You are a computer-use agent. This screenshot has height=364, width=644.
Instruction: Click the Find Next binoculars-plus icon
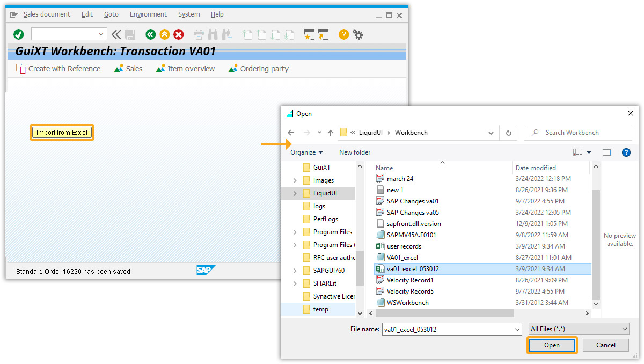click(x=226, y=35)
